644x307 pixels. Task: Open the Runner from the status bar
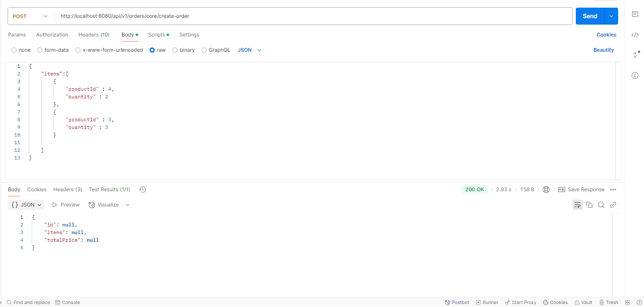pos(487,302)
